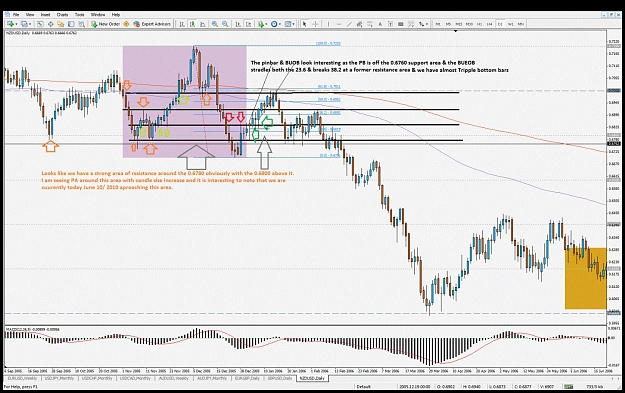Switch to the M1 timeframe

tap(438, 24)
